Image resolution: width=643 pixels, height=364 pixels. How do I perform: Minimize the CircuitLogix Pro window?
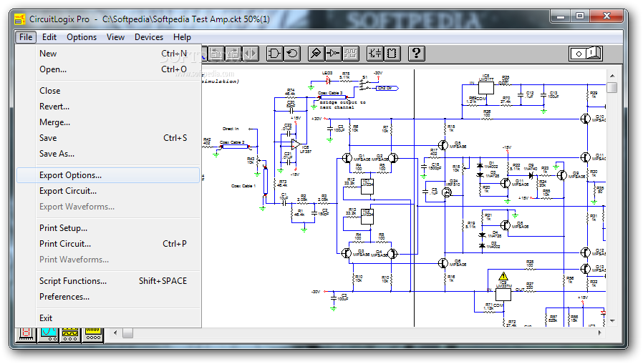pyautogui.click(x=561, y=16)
